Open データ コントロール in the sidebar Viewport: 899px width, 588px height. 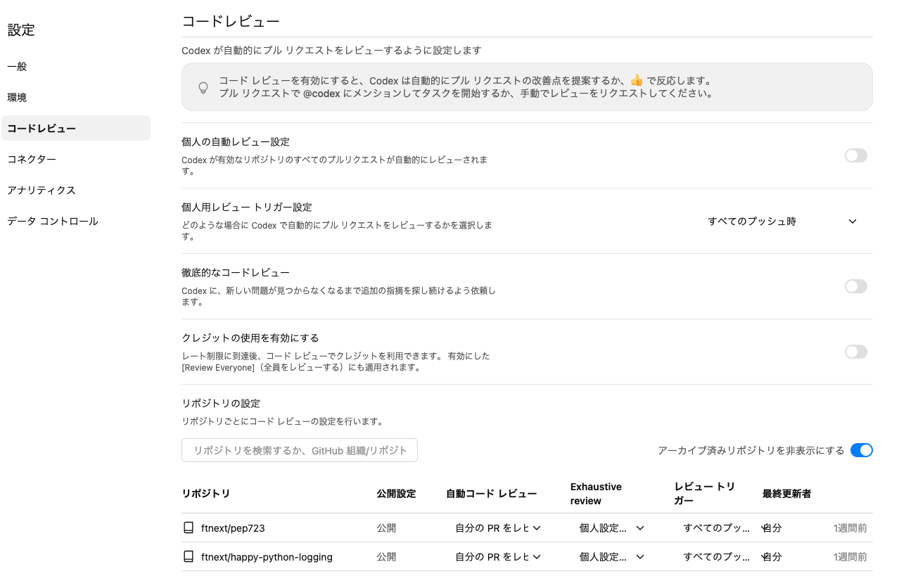click(x=76, y=221)
